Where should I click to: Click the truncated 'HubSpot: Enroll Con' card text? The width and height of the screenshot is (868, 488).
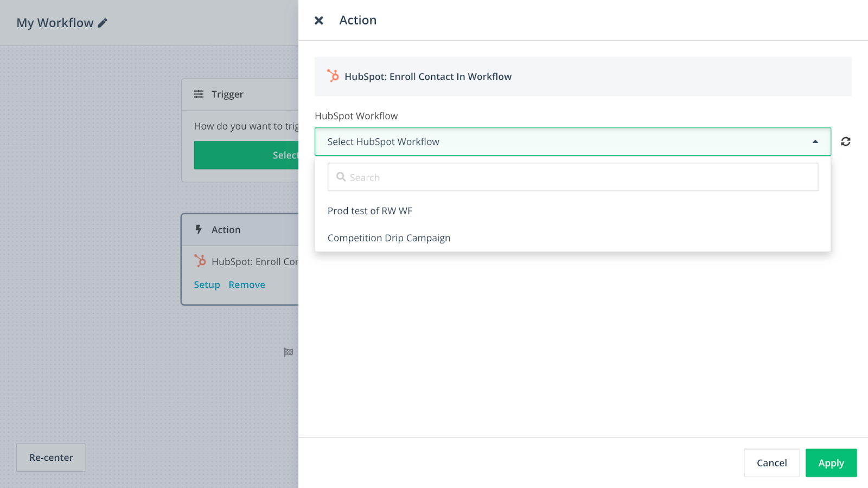(255, 261)
